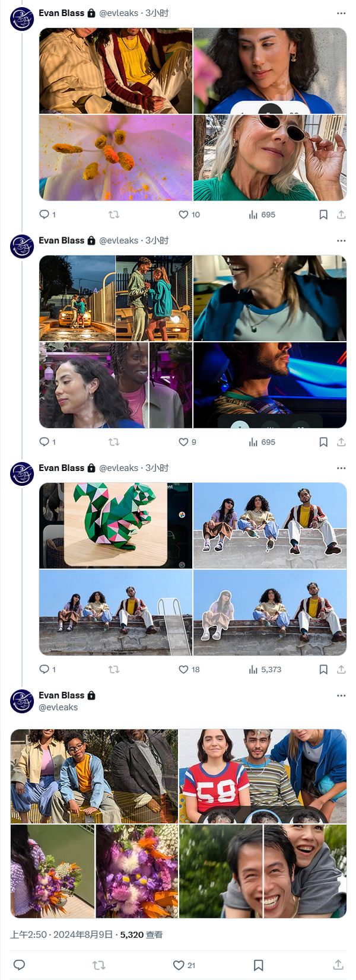Like the main tweet with 21 likes
The width and height of the screenshot is (356, 980).
tap(184, 965)
